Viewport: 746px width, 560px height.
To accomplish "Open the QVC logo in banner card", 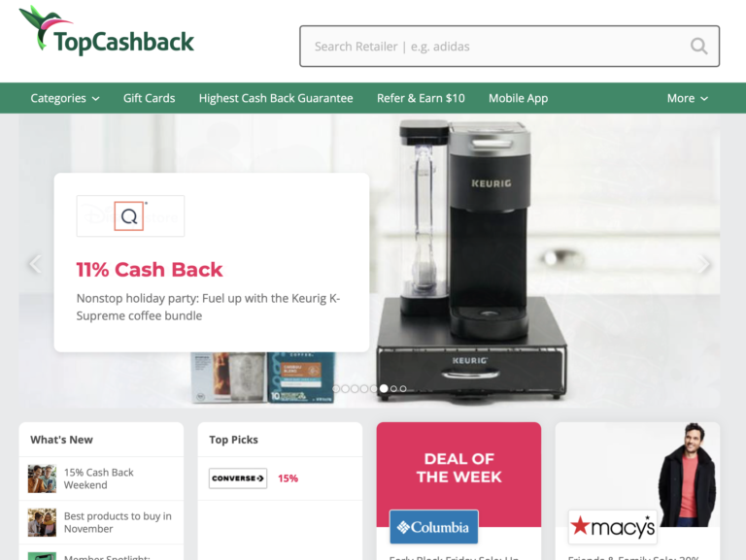I will tap(130, 215).
